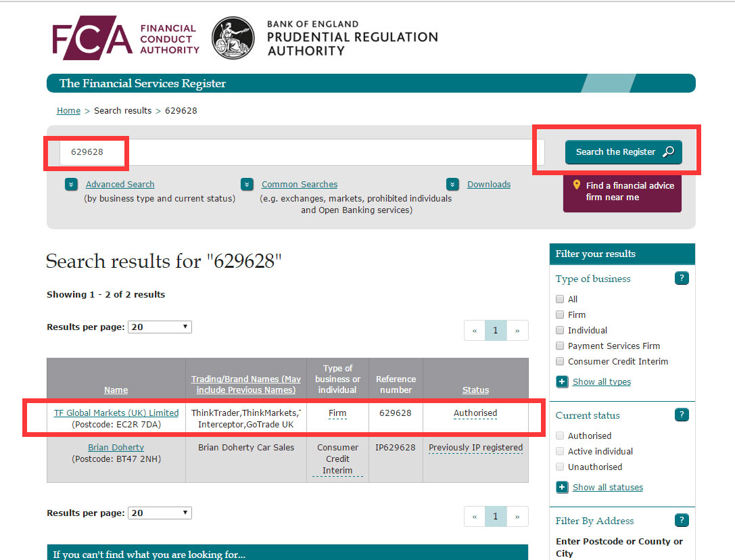Click reference number 629628 in results table
This screenshot has height=560, width=735.
coord(396,413)
